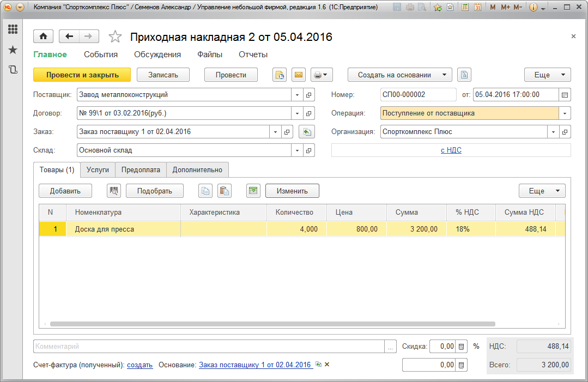The image size is (588, 382).
Task: Add document to favorites with star icon
Action: click(x=115, y=37)
